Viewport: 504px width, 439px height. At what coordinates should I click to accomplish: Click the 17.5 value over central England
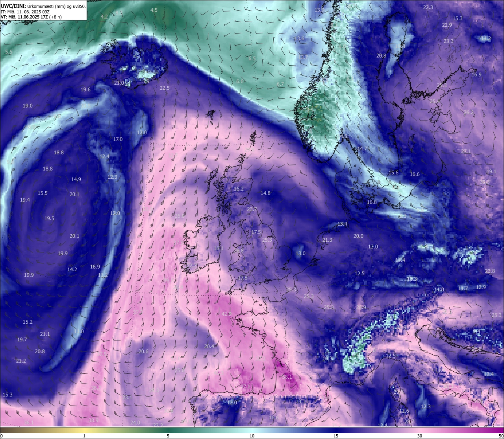pyautogui.click(x=256, y=232)
